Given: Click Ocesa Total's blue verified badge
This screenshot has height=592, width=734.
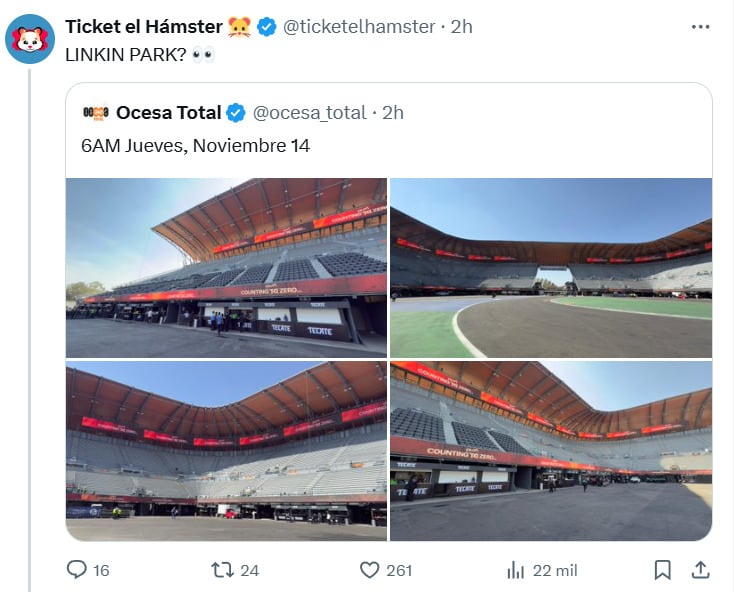Looking at the screenshot, I should (236, 112).
